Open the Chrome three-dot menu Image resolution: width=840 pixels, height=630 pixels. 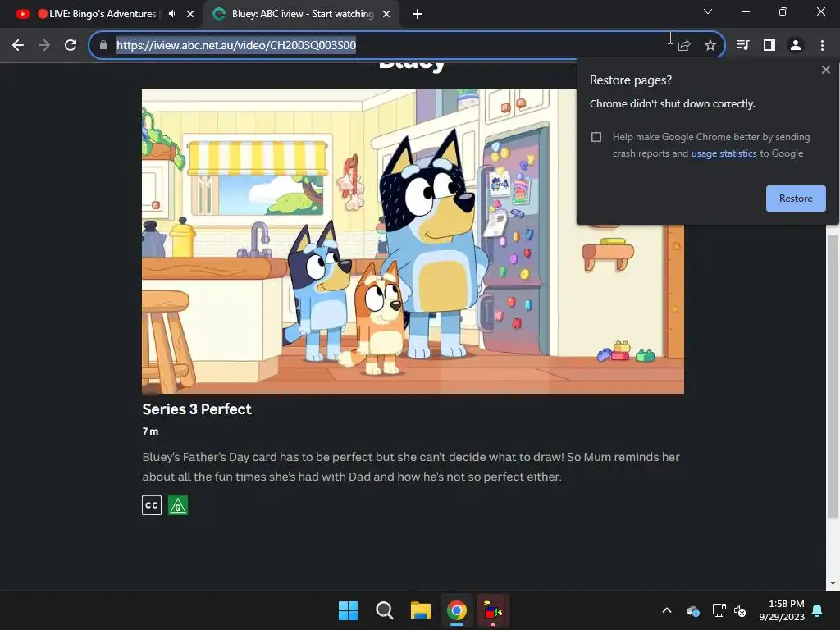pyautogui.click(x=822, y=46)
